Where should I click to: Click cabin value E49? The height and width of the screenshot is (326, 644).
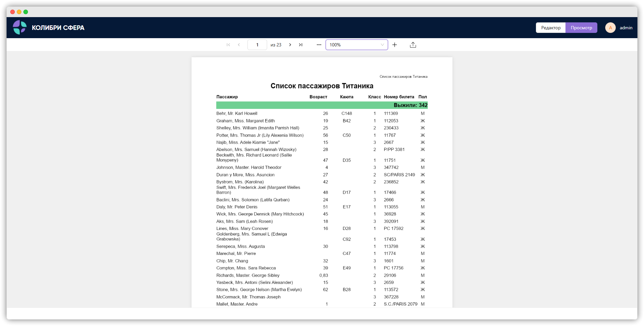(347, 268)
